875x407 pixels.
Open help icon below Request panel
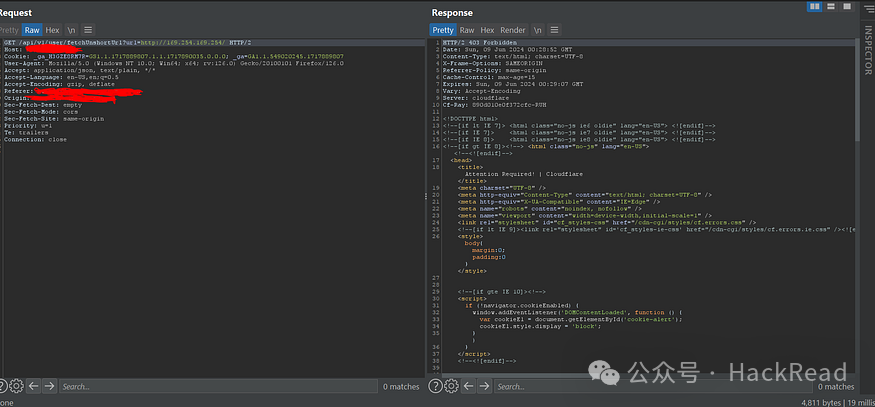(x=2, y=386)
